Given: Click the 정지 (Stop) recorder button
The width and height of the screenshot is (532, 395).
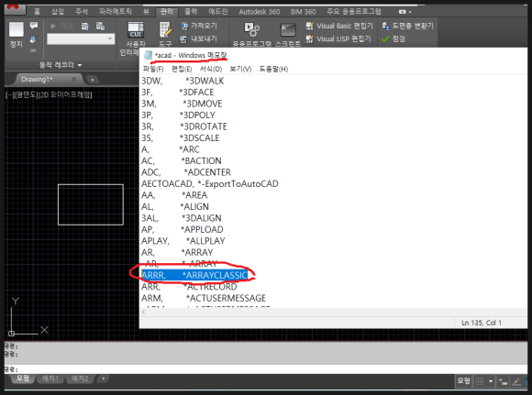Looking at the screenshot, I should pyautogui.click(x=16, y=35).
